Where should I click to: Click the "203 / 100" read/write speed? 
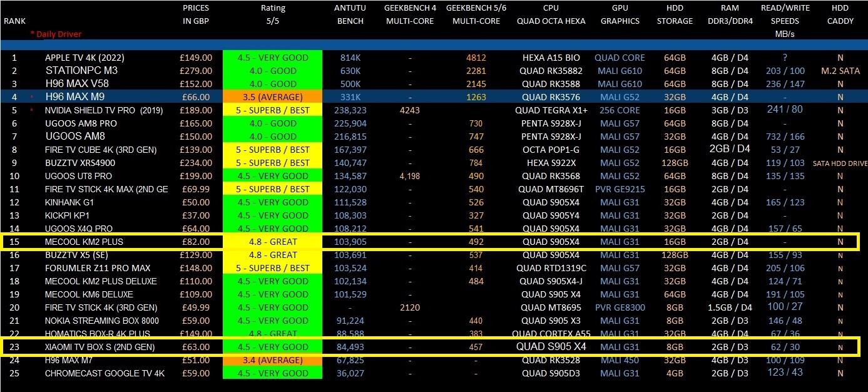pos(785,71)
